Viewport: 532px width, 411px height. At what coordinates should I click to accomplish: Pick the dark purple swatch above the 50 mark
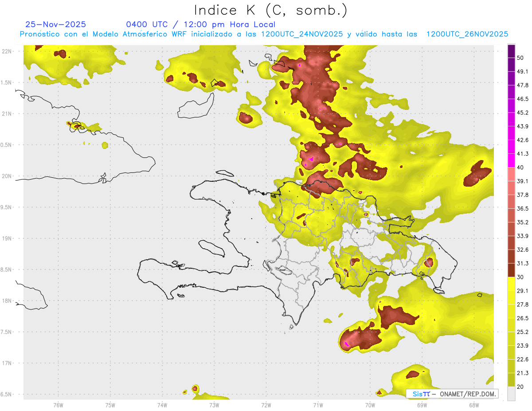pyautogui.click(x=511, y=51)
